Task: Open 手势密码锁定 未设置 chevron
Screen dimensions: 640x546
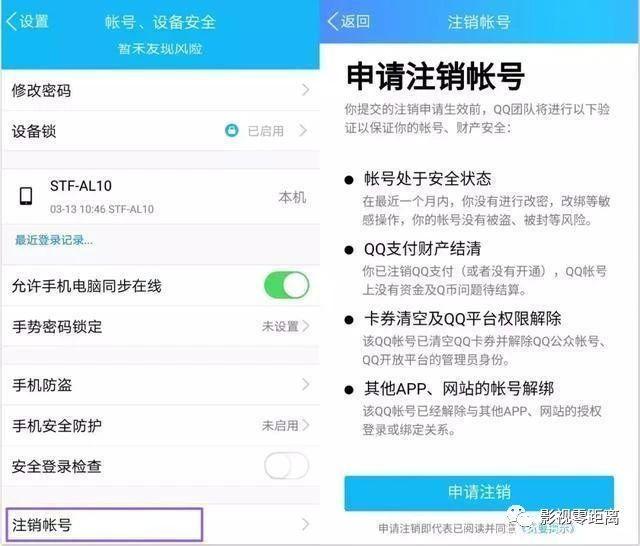Action: (306, 326)
